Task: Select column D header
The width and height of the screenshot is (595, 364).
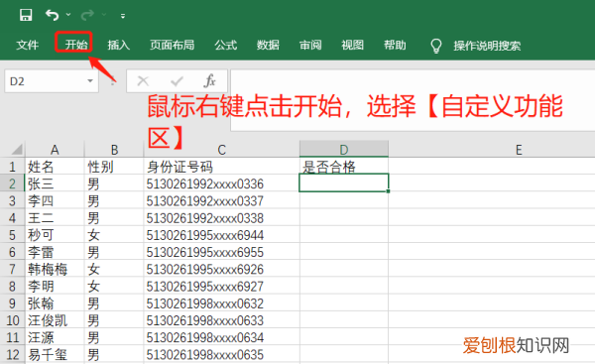Action: [344, 149]
